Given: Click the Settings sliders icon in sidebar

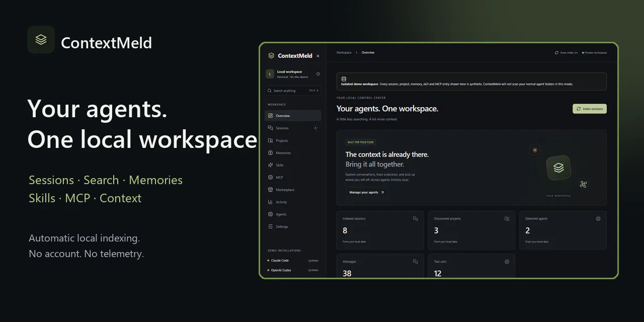Looking at the screenshot, I should 271,226.
